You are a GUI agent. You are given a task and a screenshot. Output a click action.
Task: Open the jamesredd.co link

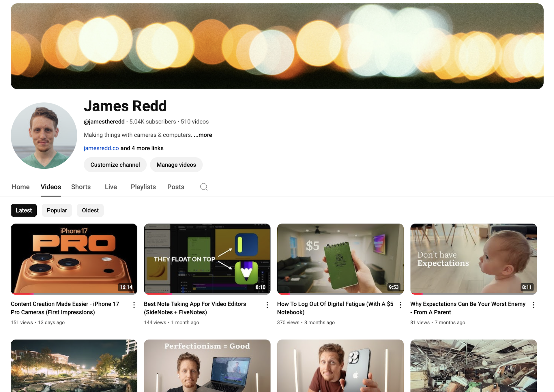101,148
